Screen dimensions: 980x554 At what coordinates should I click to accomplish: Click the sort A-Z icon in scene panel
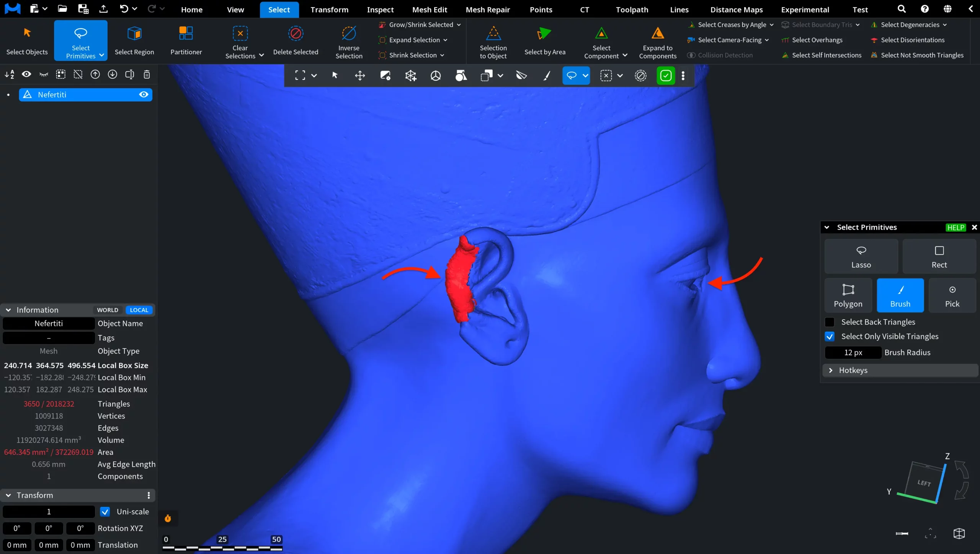pos(9,74)
